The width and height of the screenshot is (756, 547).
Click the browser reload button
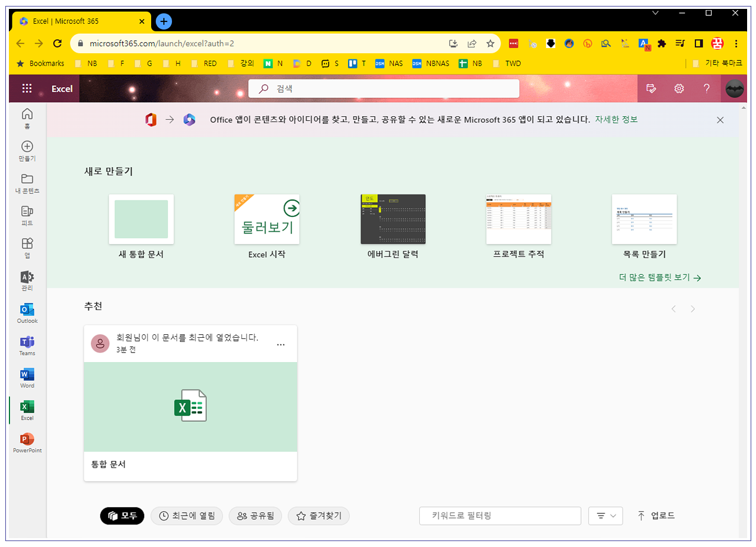58,43
